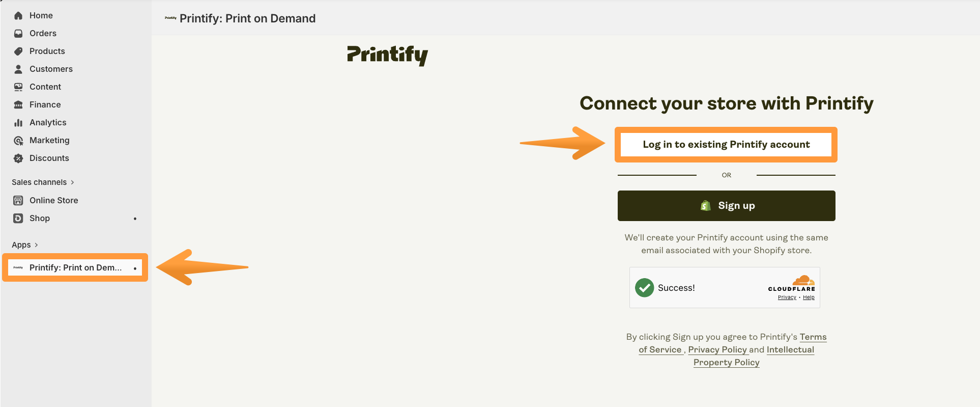Click the Customers person icon
This screenshot has height=407, width=980.
(18, 69)
